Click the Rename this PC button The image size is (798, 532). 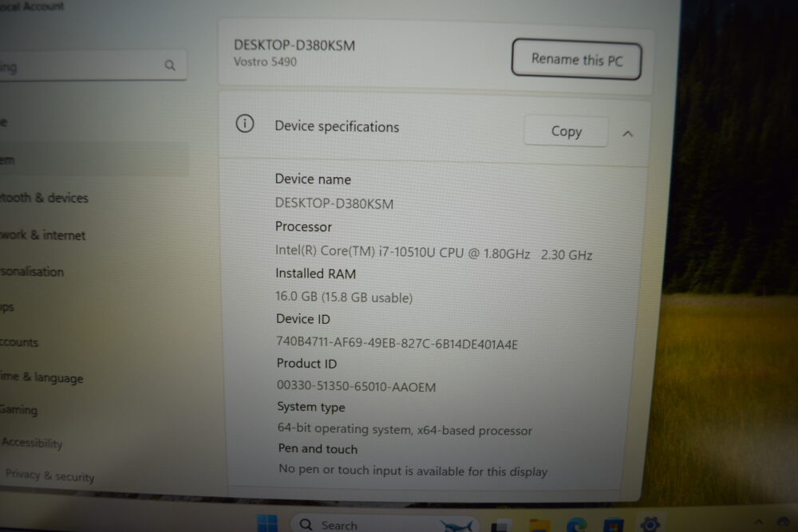(577, 60)
